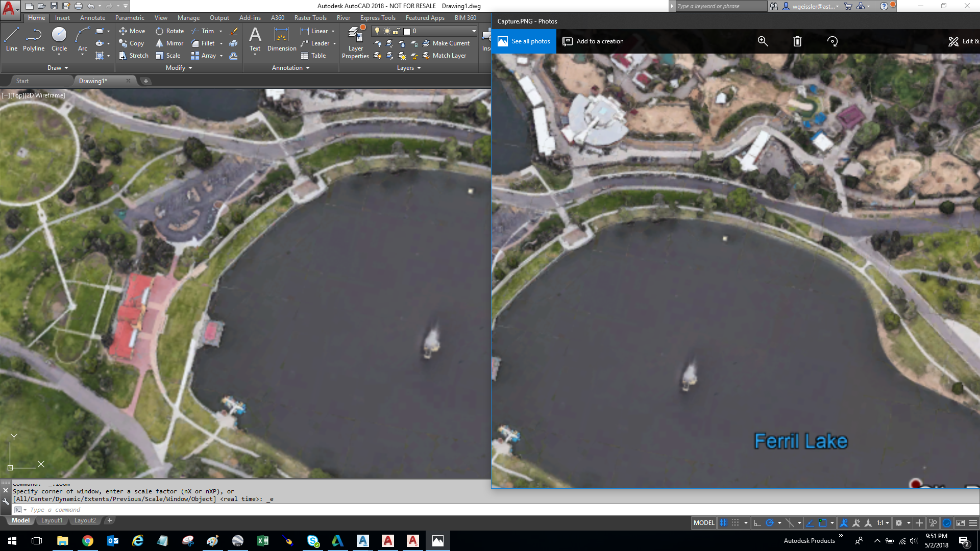Screen dimensions: 980x551
Task: Select the Stretch modify tool
Action: [133, 56]
